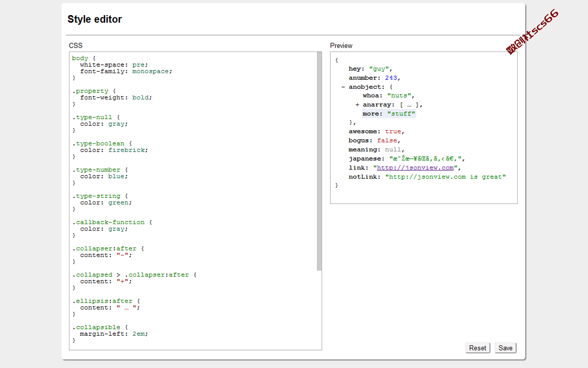Click the 'meaning' property name
The height and width of the screenshot is (368, 588).
tap(362, 149)
